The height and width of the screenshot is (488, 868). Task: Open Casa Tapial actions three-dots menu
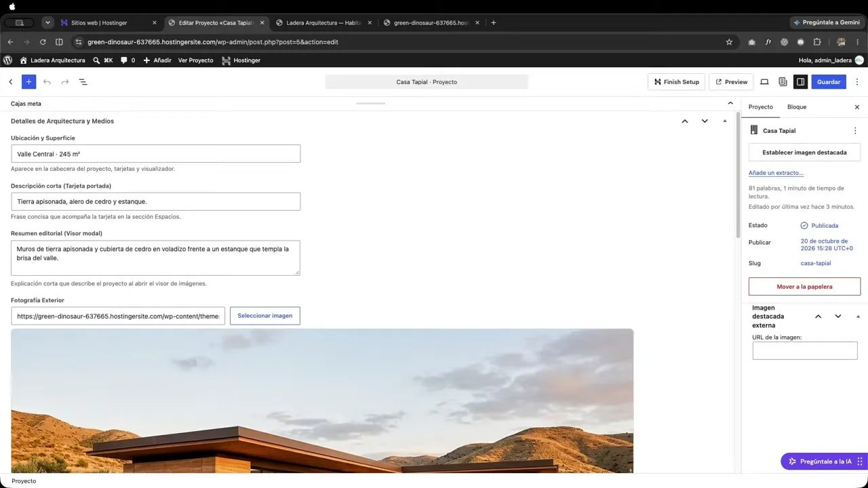point(855,131)
